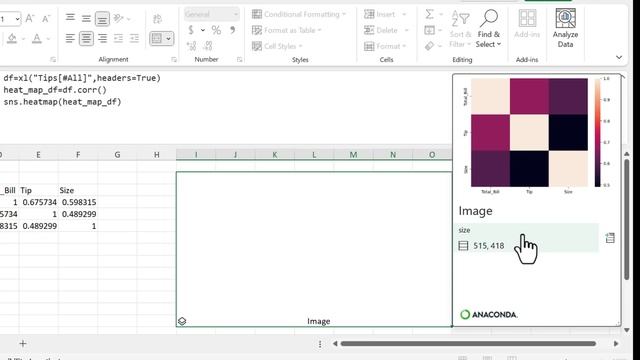This screenshot has width=640, height=360.
Task: Open fill color dropdown arrow
Action: [x=23, y=39]
